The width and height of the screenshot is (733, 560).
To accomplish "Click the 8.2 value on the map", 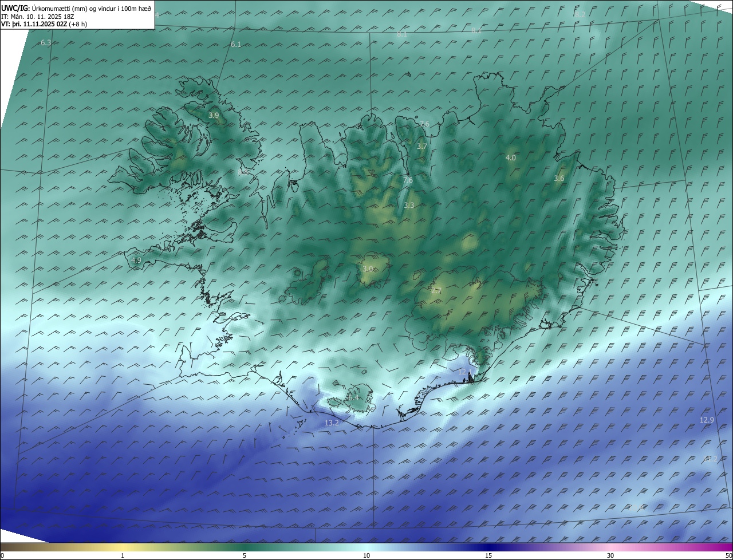I will (580, 14).
